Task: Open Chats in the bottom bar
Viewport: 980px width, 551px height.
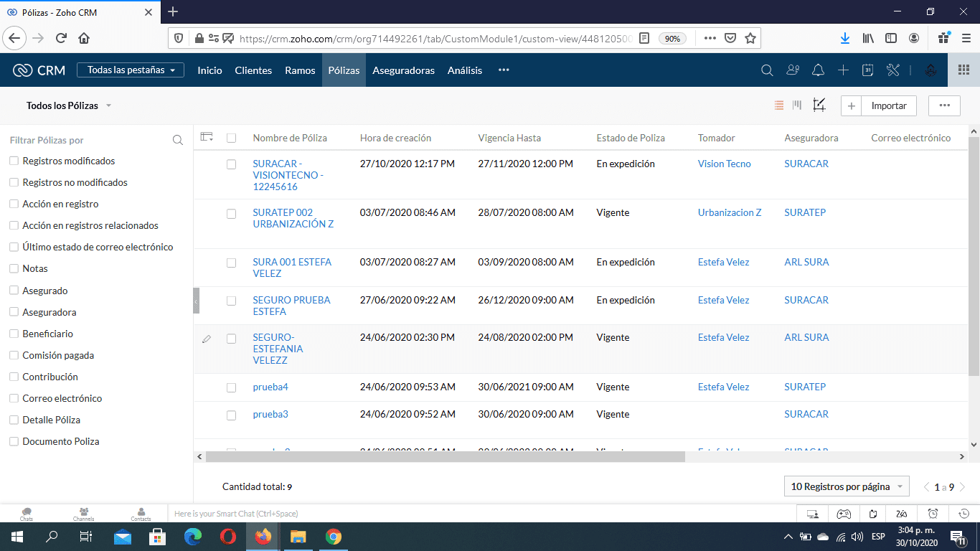Action: point(27,514)
